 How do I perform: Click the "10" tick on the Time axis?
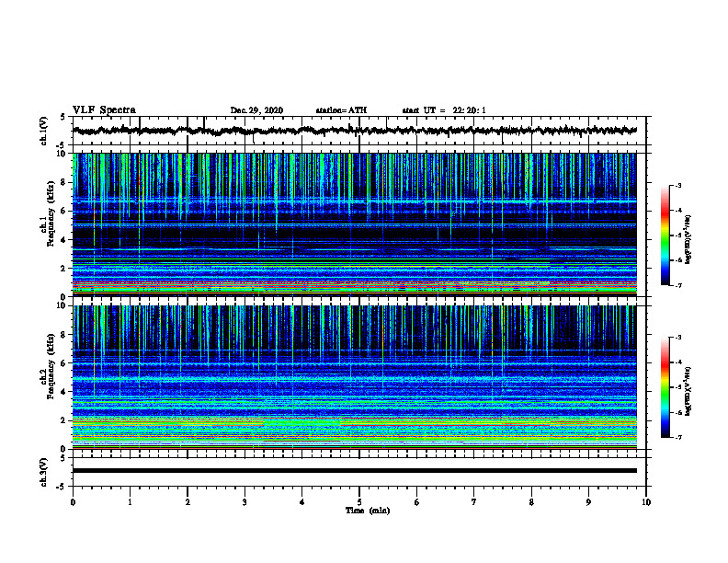646,502
